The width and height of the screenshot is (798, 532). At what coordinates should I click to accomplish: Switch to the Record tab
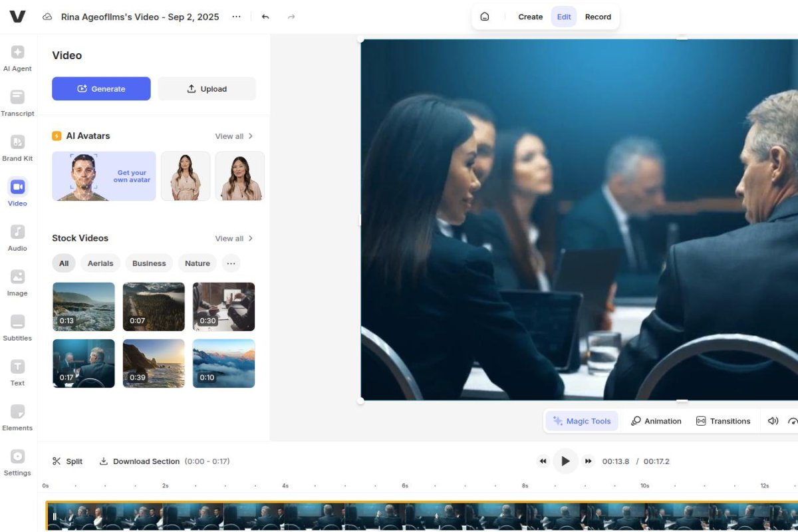597,17
